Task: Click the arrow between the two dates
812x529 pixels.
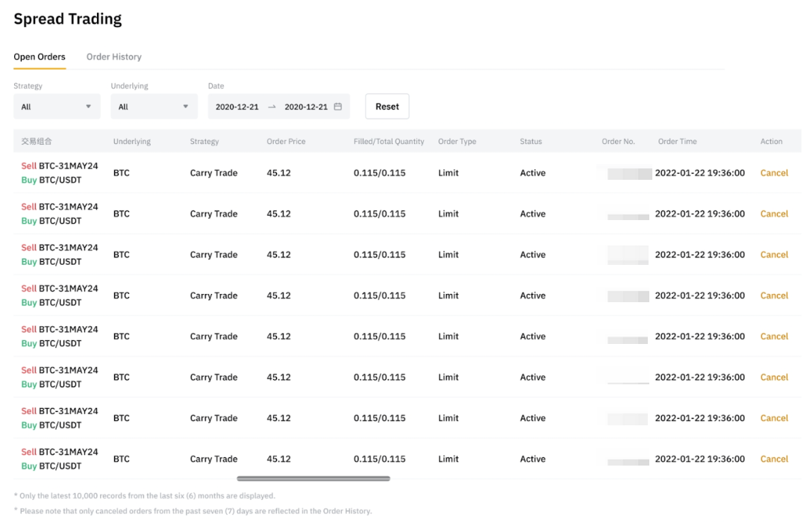Action: pos(272,107)
